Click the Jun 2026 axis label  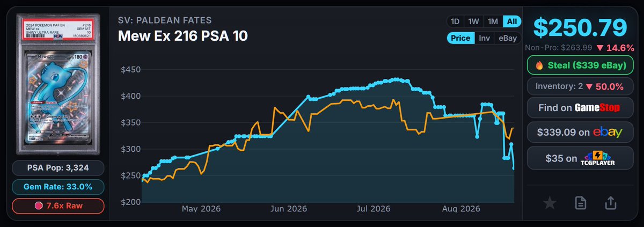tap(289, 208)
